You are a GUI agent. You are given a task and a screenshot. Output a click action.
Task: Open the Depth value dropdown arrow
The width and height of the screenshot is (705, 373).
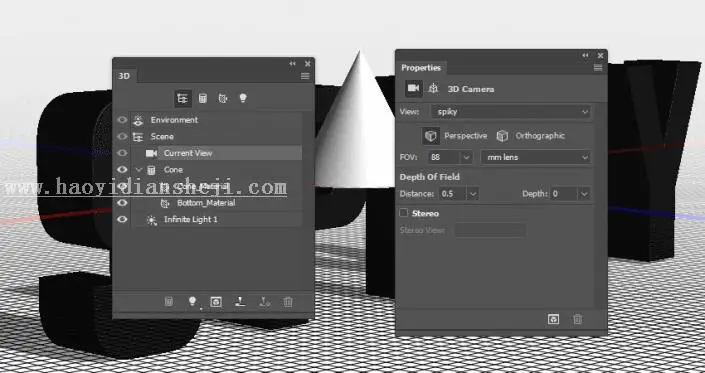click(584, 194)
